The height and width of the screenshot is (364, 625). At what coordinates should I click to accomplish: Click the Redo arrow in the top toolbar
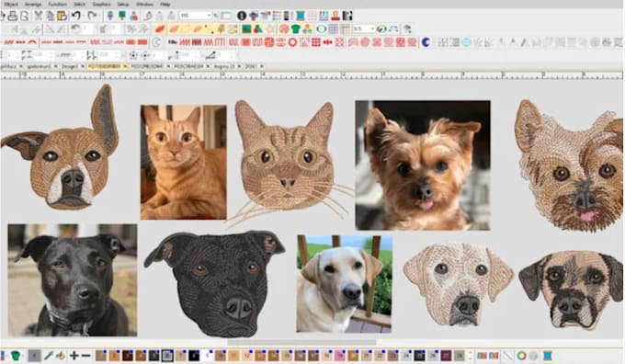(92, 16)
